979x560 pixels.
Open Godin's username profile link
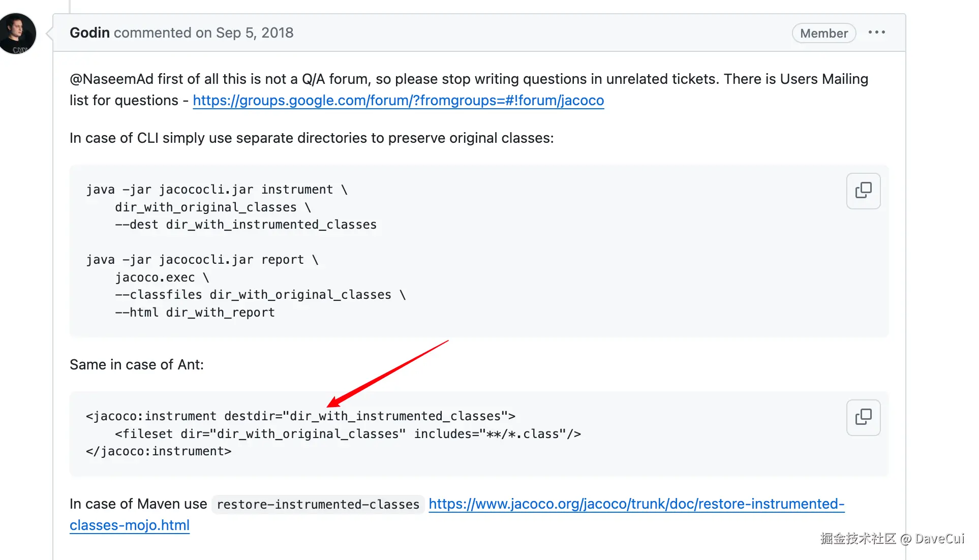pyautogui.click(x=89, y=33)
